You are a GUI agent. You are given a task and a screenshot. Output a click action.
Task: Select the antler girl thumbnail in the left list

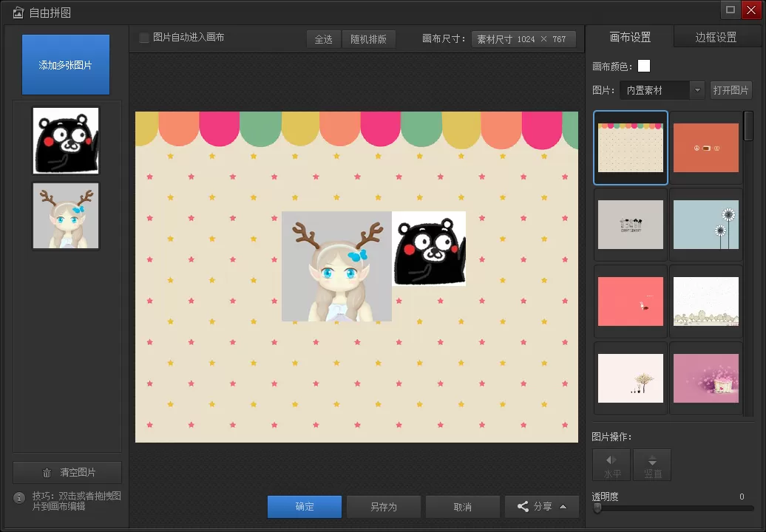click(66, 216)
